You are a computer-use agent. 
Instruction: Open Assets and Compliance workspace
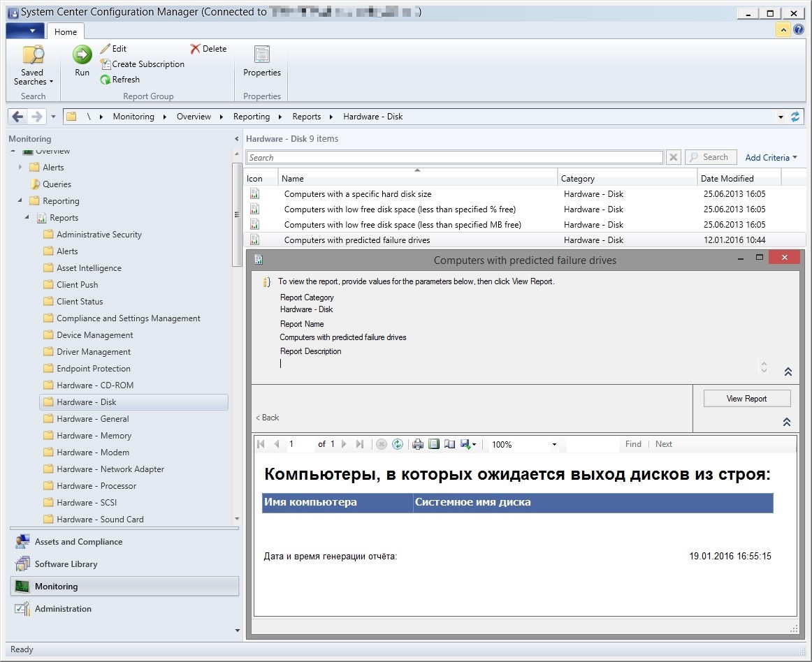(124, 542)
